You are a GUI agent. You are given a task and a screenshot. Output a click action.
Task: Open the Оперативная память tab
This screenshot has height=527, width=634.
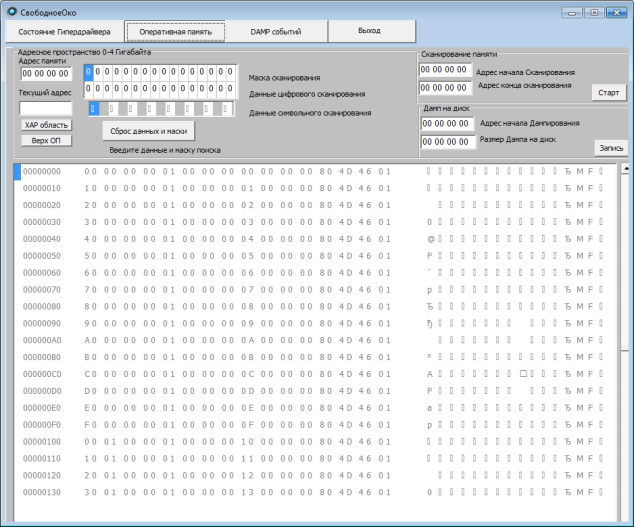pyautogui.click(x=175, y=31)
